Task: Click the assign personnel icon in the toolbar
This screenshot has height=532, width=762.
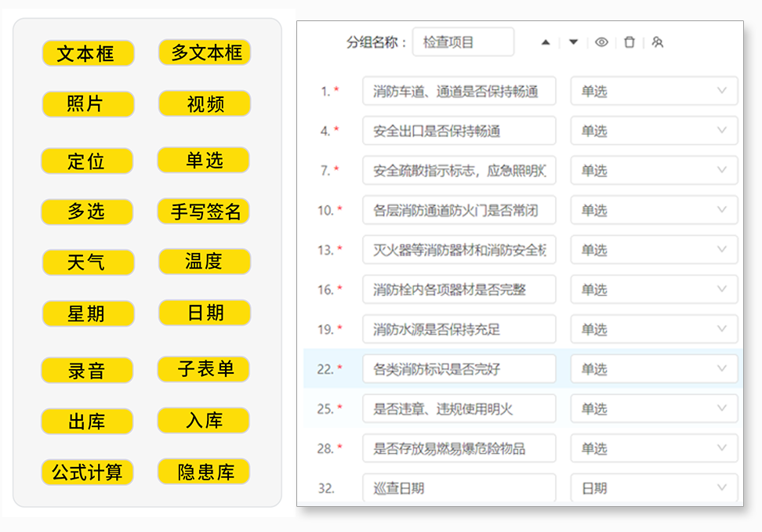Action: [657, 42]
